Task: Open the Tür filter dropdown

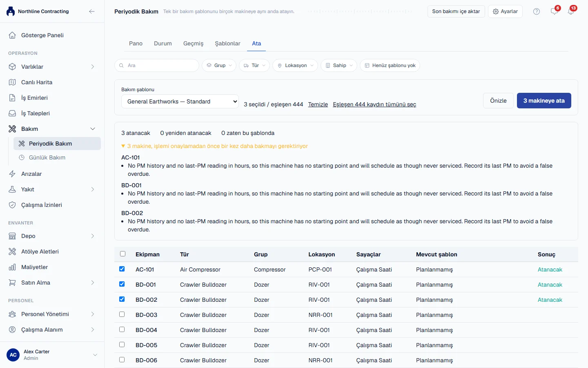Action: click(x=254, y=65)
